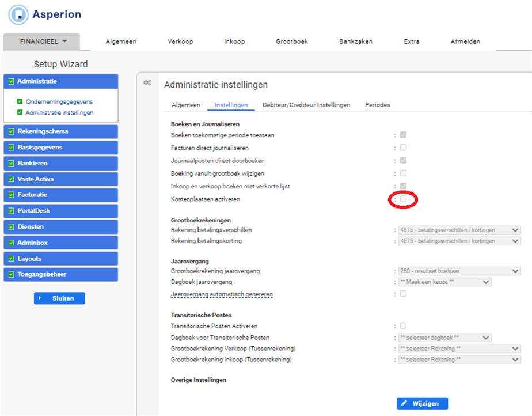Expand the Vaste Activa wizard section

pyautogui.click(x=60, y=179)
